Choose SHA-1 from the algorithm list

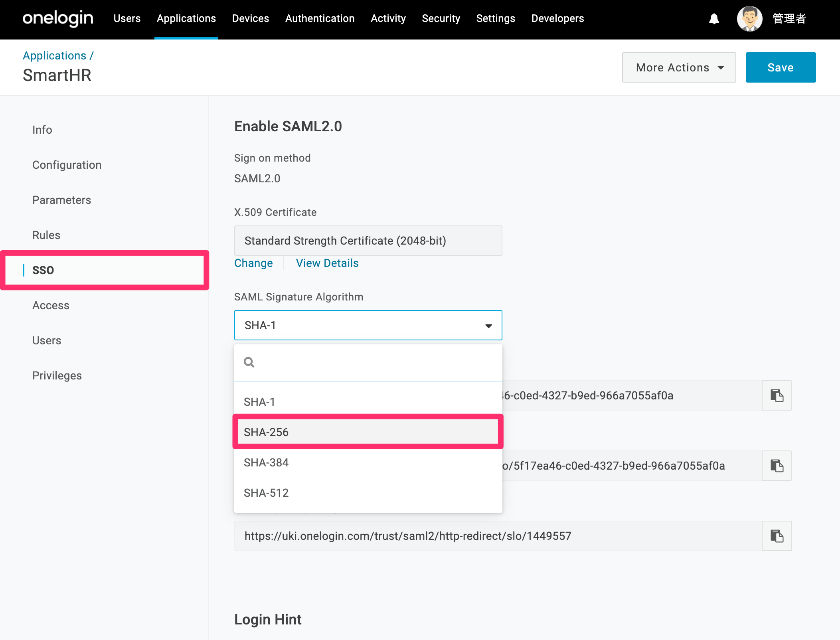pos(368,402)
